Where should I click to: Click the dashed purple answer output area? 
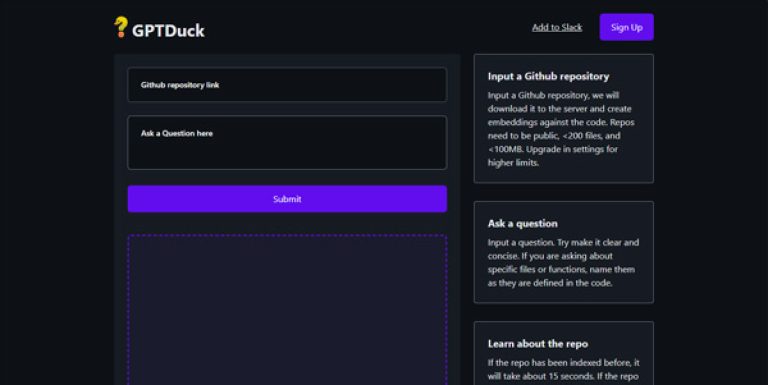287,310
